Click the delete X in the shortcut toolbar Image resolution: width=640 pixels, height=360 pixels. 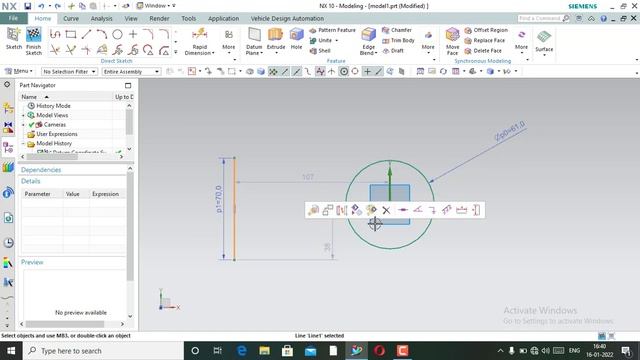(386, 210)
